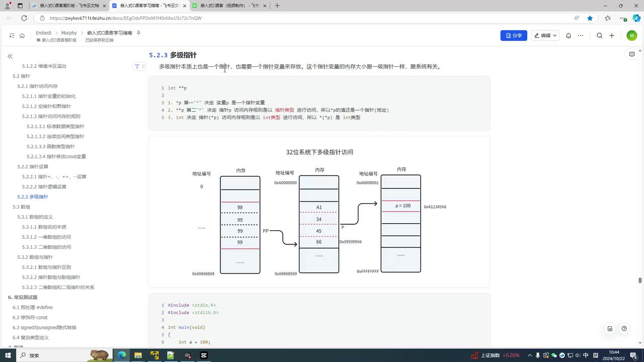The image size is (644, 362).
Task: Click the pin icon beside the document title
Action: (138, 33)
